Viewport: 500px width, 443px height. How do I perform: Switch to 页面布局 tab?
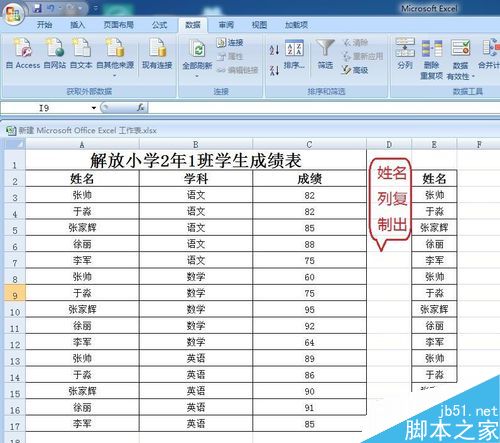(x=119, y=25)
